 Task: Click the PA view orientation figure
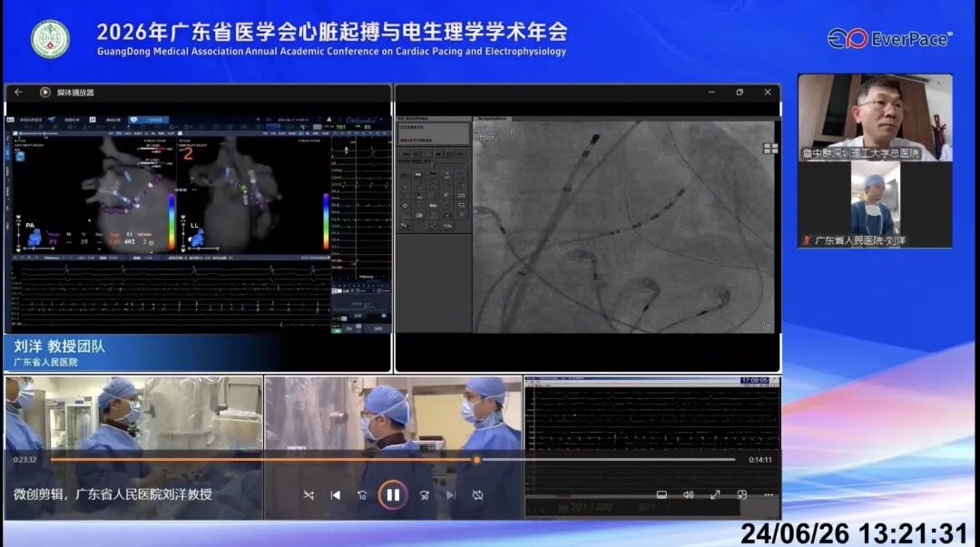tap(34, 236)
